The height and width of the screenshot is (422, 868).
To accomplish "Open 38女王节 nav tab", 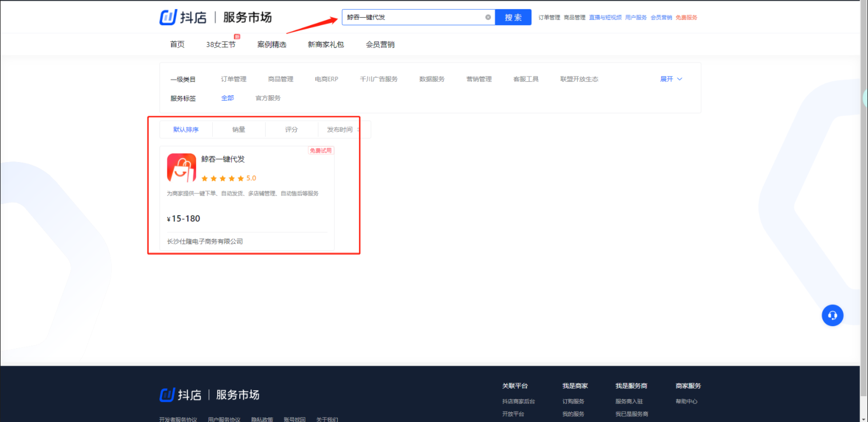I will click(x=221, y=44).
